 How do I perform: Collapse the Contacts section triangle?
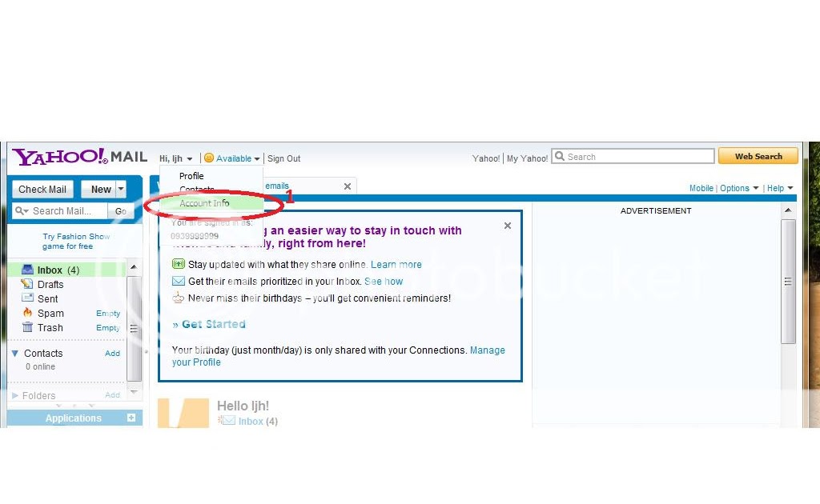coord(15,354)
